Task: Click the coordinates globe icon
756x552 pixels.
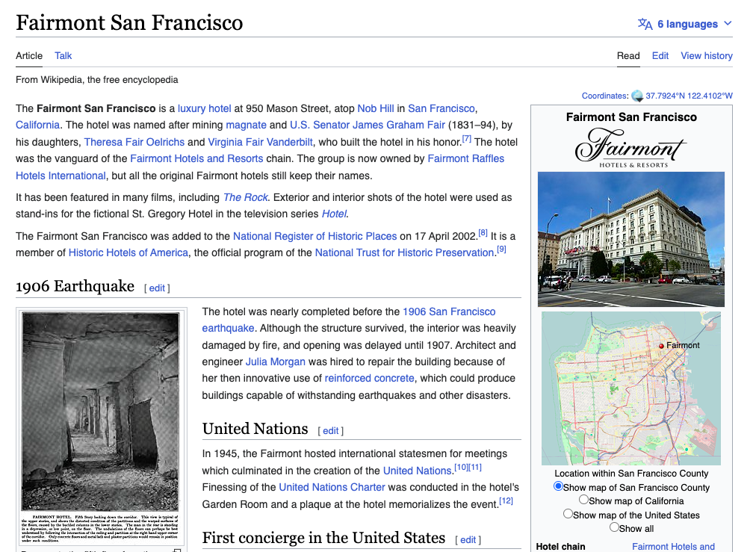Action: pos(637,96)
